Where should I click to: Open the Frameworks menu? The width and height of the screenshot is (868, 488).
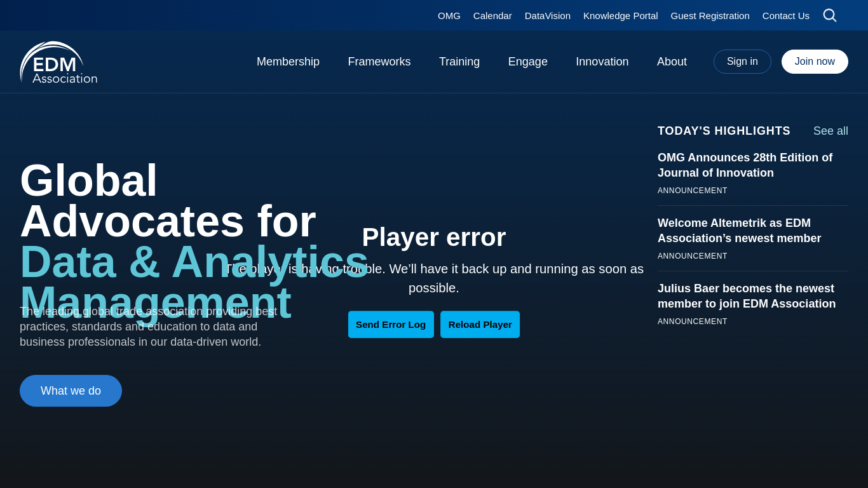379,62
